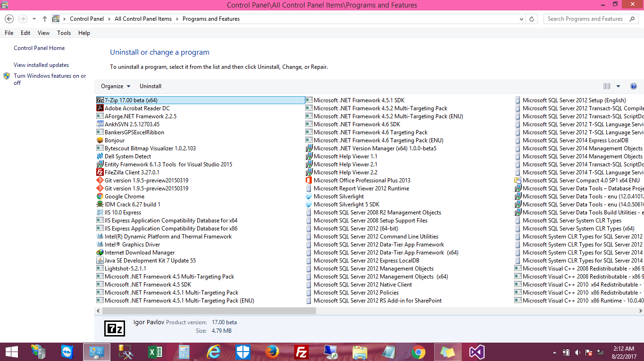Open Visual Studio from the taskbar
Image resolution: width=644 pixels, height=361 pixels.
coord(477,352)
